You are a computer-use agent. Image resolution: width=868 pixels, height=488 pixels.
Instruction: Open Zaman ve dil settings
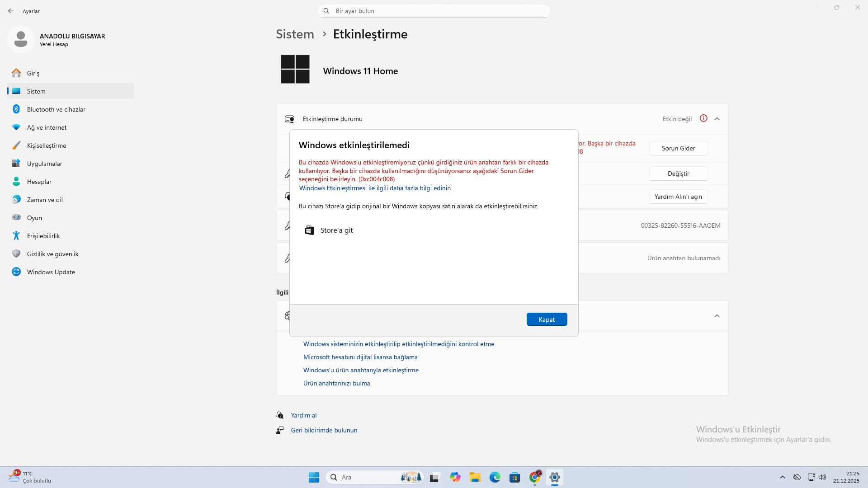pyautogui.click(x=71, y=200)
